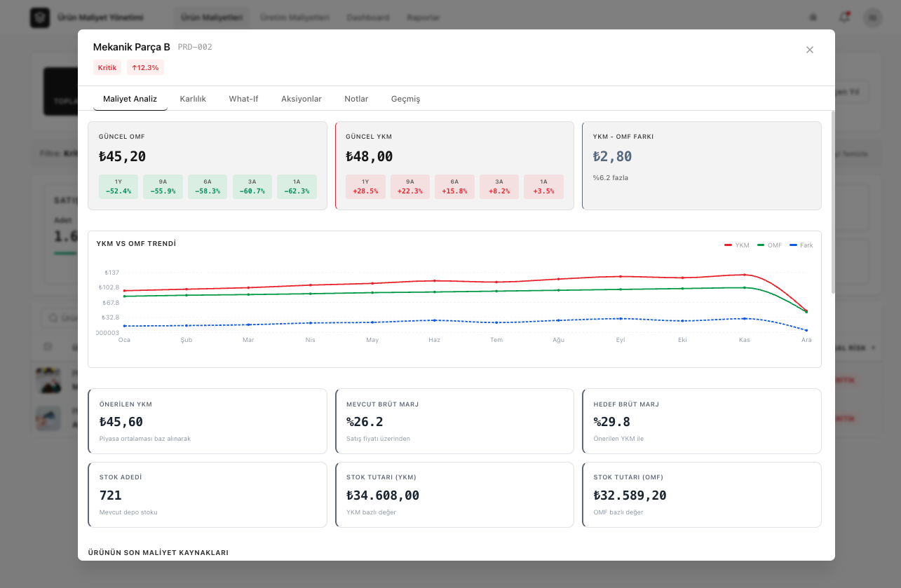This screenshot has width=901, height=588.
Task: Toggle the red YKM legend marker
Action: tap(728, 245)
